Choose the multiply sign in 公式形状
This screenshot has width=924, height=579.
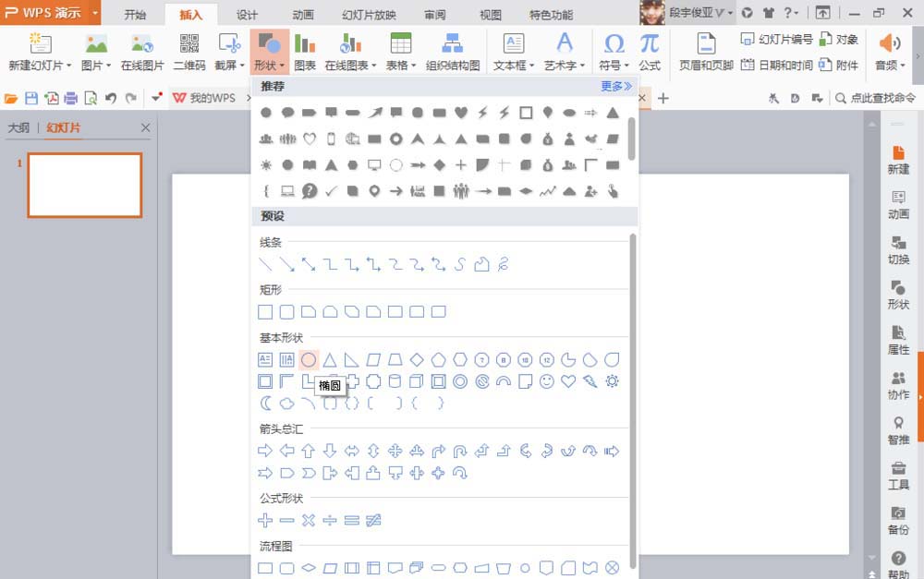tap(309, 520)
